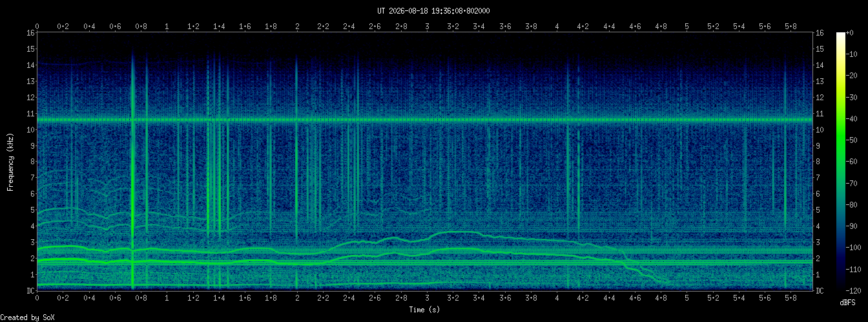Click the 16 kHz label on left axis
868x322 pixels.
pos(30,32)
